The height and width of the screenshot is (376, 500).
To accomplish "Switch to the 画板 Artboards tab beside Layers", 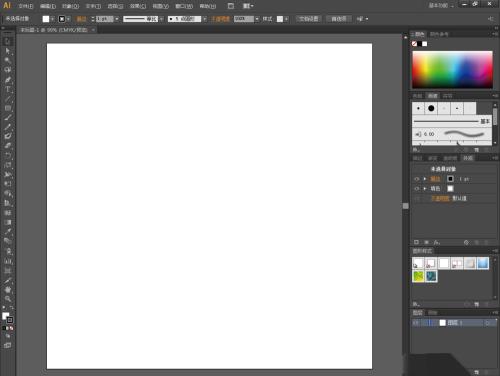I will 433,313.
